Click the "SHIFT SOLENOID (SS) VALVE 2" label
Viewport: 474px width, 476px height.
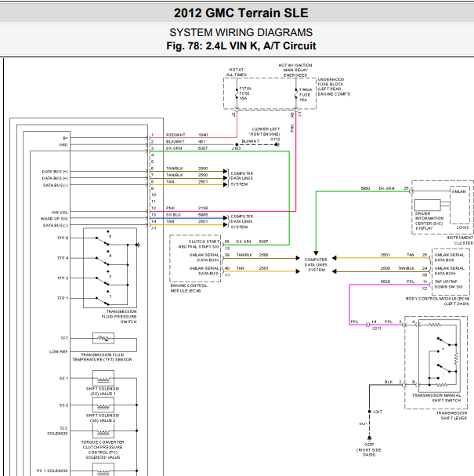tap(103, 418)
